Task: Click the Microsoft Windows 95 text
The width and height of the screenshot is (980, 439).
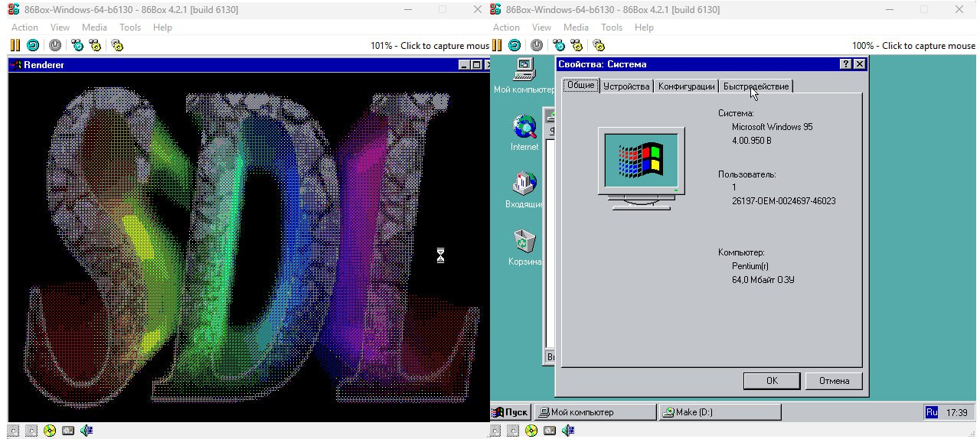Action: pyautogui.click(x=772, y=127)
